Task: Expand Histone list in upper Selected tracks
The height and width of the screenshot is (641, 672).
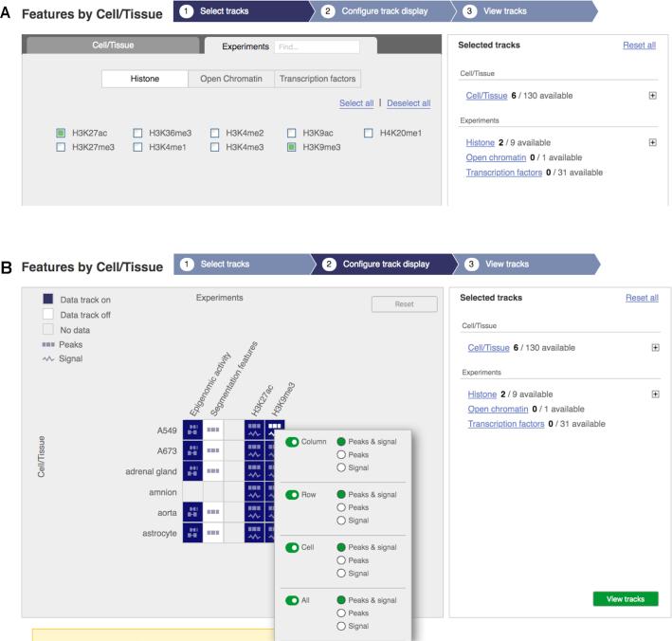Action: point(652,142)
